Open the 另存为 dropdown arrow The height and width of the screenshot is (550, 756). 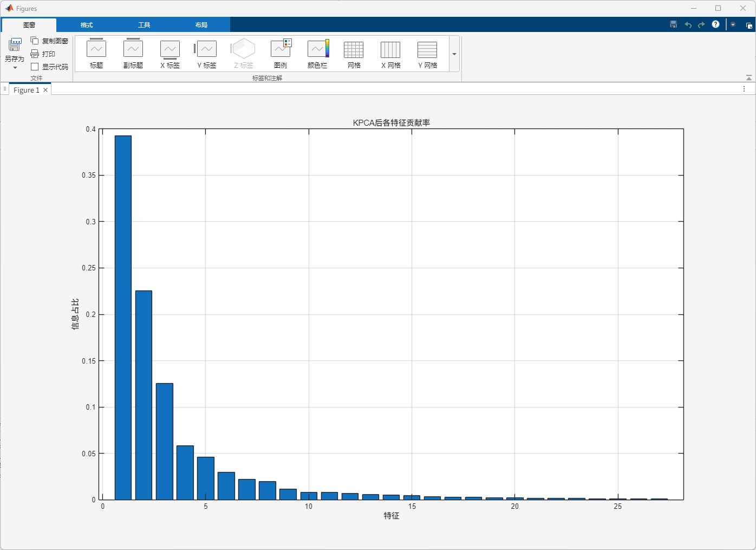pyautogui.click(x=15, y=68)
